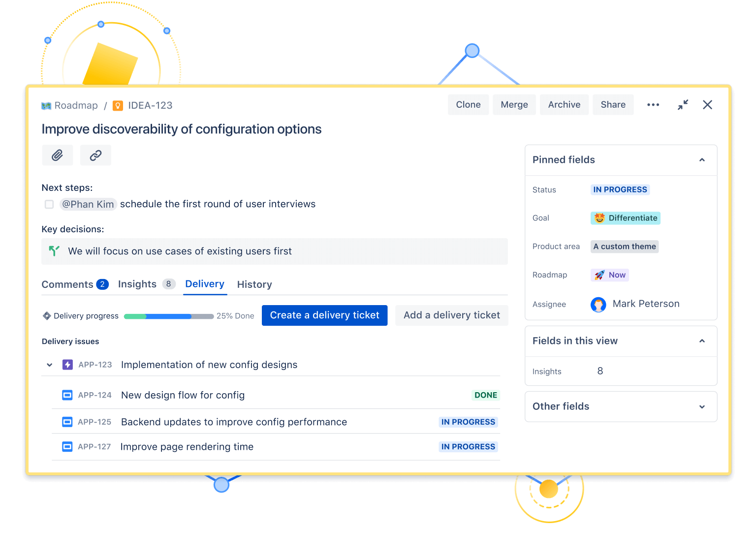
Task: Click Mark Peterson's assignee avatar
Action: pos(598,304)
